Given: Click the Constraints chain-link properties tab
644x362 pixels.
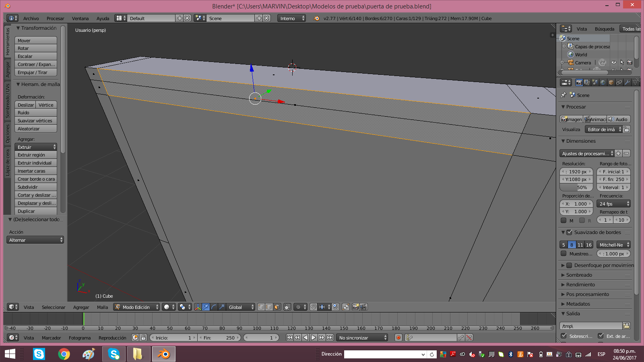Looking at the screenshot, I should pos(619,82).
